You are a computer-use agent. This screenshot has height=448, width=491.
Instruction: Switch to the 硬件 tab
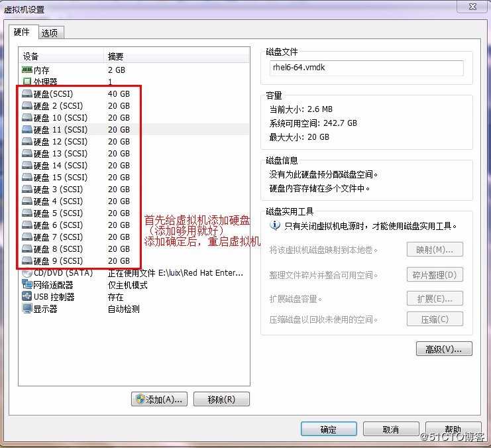[22, 32]
